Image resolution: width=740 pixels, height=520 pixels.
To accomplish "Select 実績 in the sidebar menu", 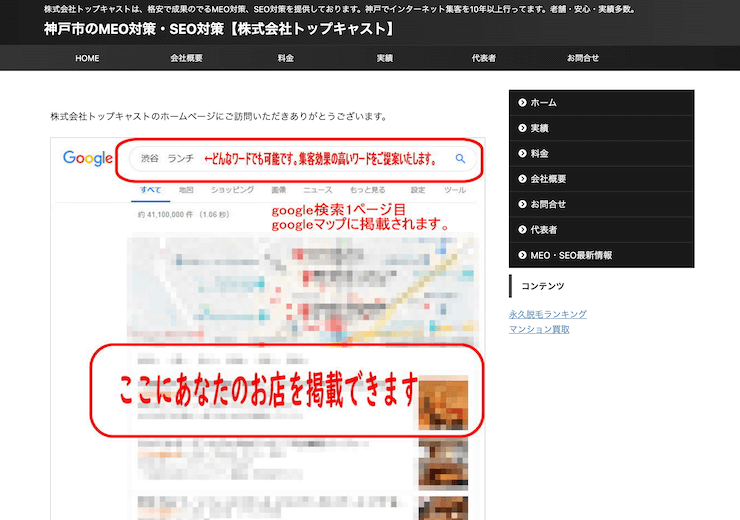I will pos(601,128).
